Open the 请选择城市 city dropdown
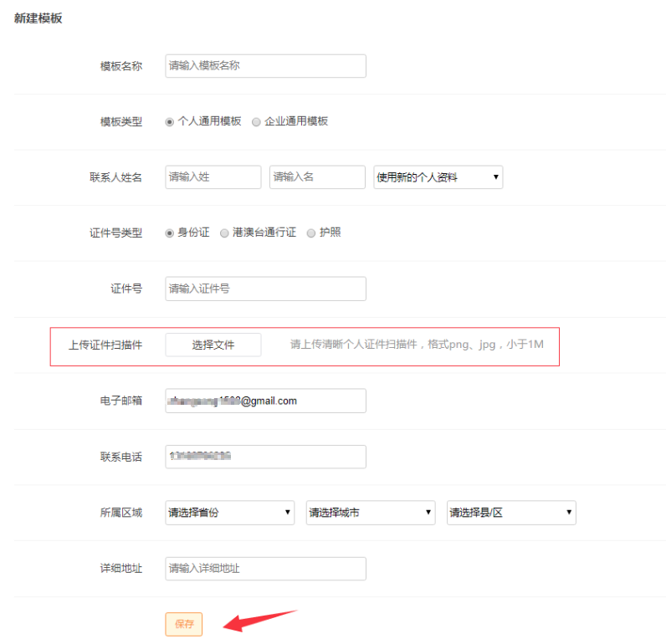 (x=371, y=513)
